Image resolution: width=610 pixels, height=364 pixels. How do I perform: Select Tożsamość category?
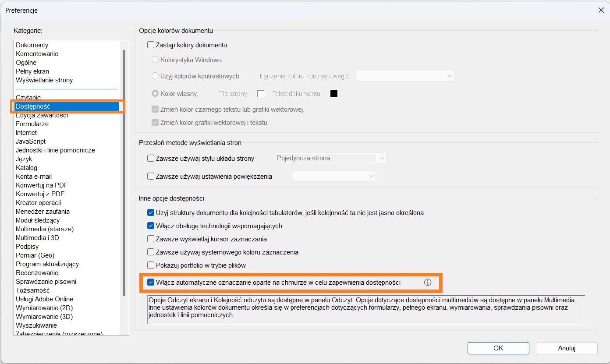(x=32, y=290)
